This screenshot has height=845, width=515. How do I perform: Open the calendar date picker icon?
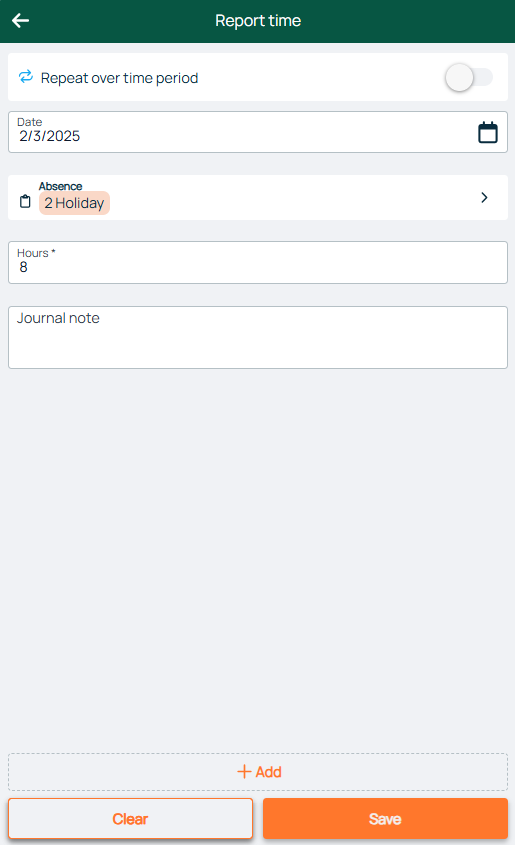pyautogui.click(x=488, y=133)
